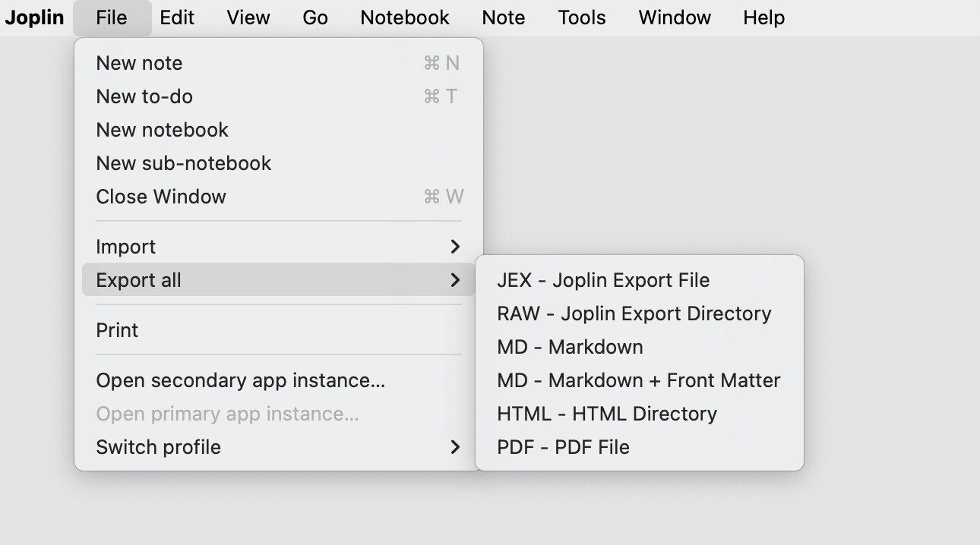This screenshot has height=545, width=980.
Task: Open the Joplin application menu
Action: click(34, 17)
